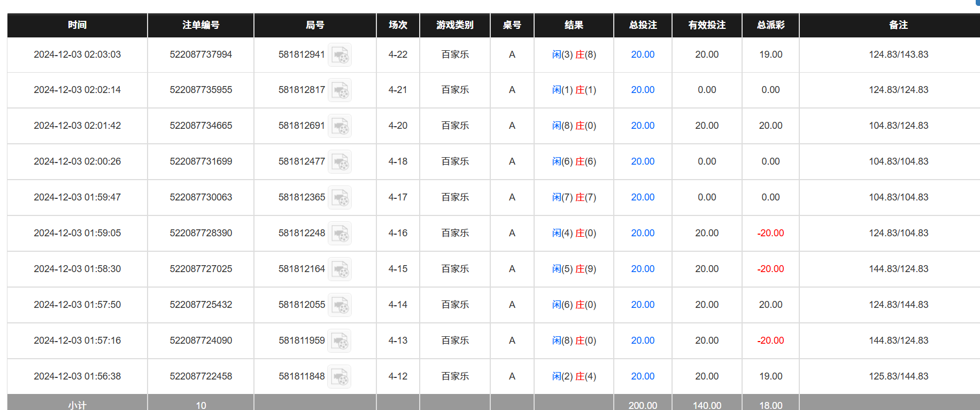
Task: Click the 闲(5) 庄(9) result entry
Action: pos(574,269)
